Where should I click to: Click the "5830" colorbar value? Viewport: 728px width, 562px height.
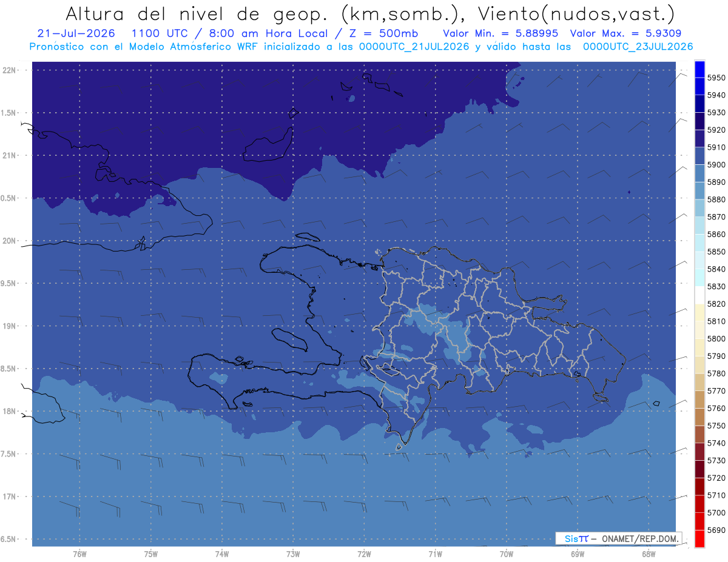point(716,287)
